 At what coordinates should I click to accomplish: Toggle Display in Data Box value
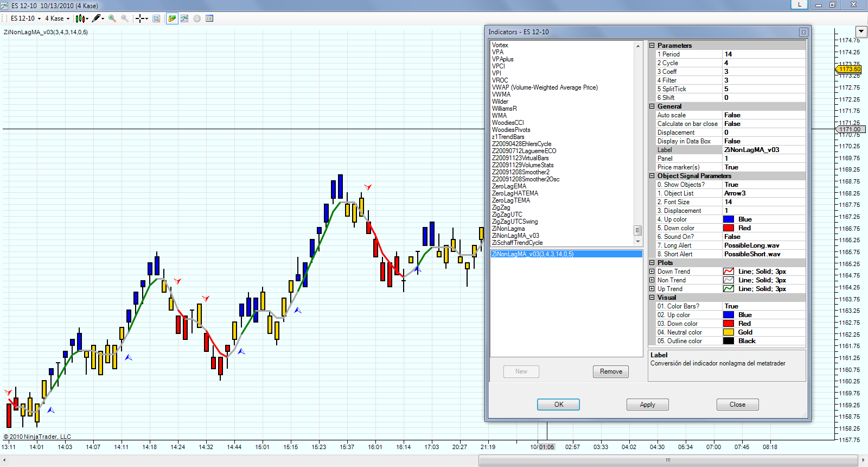coord(764,141)
